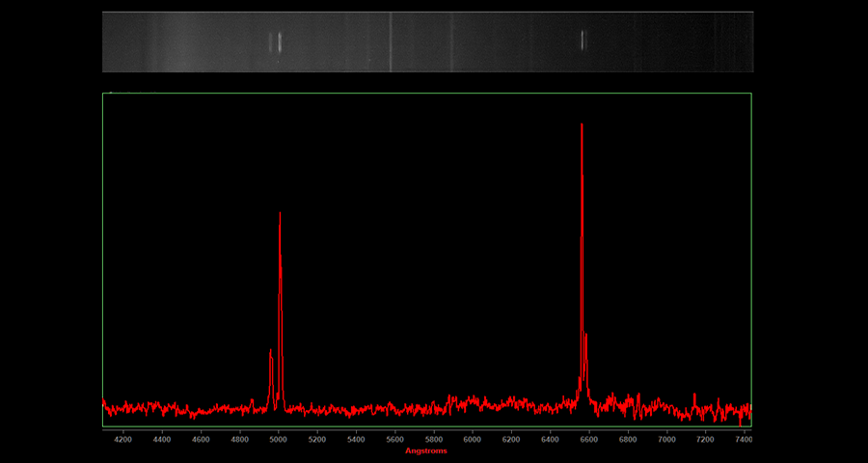Viewport: 868px width, 463px height.
Task: Click the red Angstroms axis label
Action: (426, 450)
